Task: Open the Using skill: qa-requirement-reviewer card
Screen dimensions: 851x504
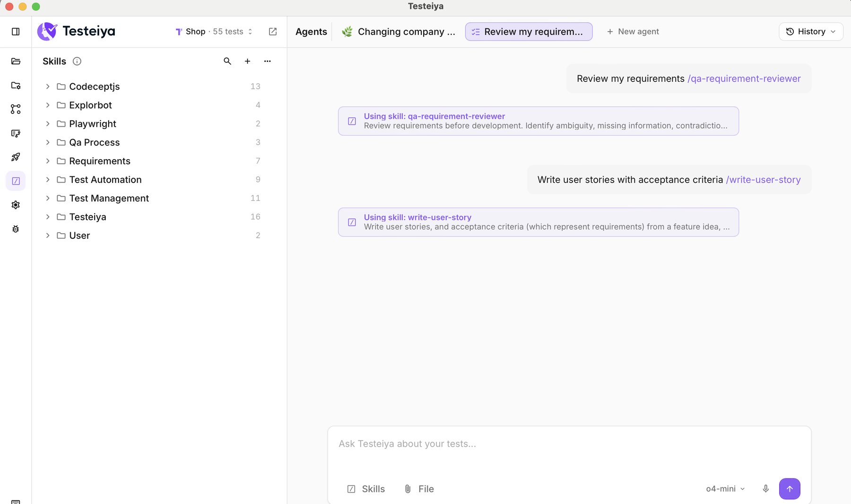Action: [x=538, y=121]
